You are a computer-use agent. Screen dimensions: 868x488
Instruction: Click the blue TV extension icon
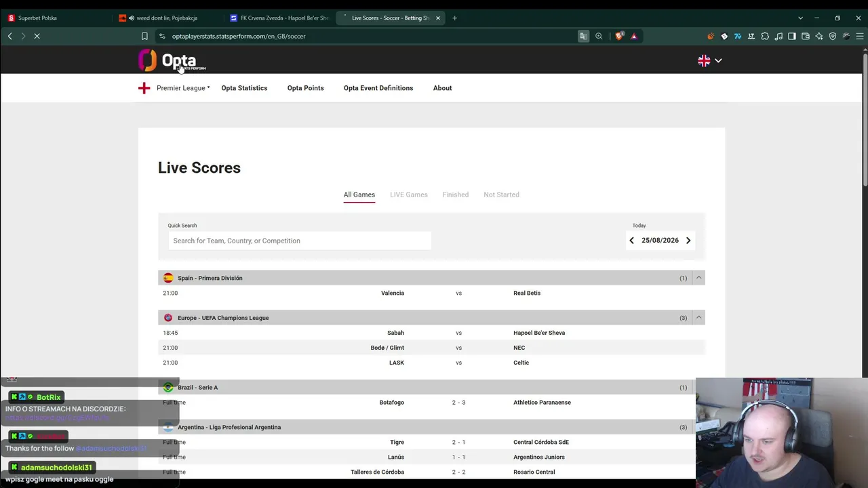738,36
